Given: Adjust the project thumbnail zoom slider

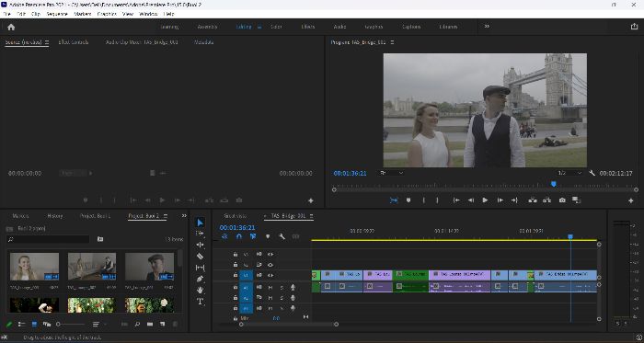Looking at the screenshot, I should tap(71, 324).
